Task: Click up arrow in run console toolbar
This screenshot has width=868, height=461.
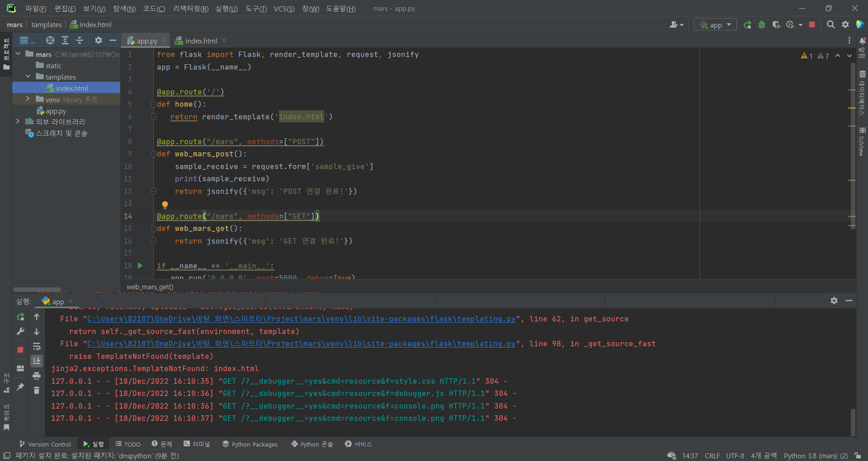Action: click(37, 317)
